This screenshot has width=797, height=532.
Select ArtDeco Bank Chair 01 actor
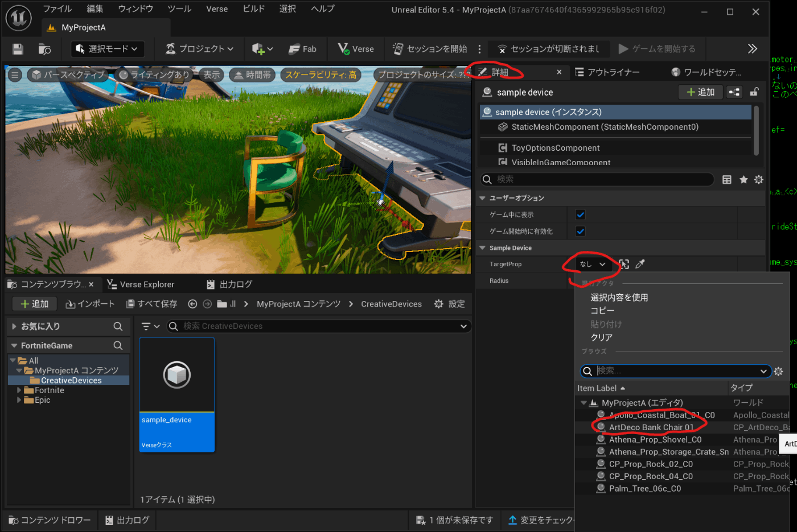[651, 427]
